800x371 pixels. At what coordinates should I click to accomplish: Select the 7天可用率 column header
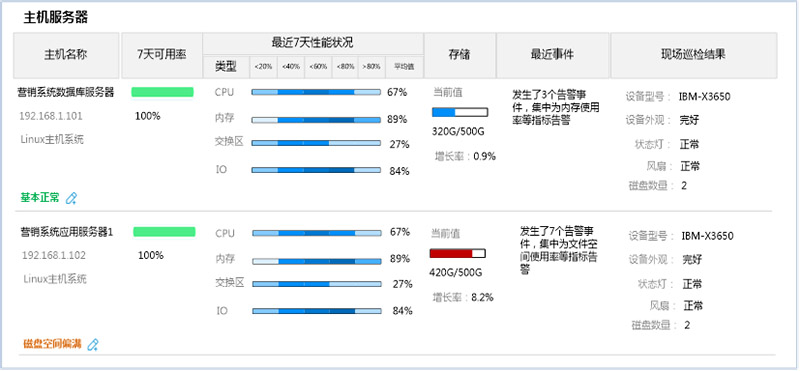tap(162, 55)
